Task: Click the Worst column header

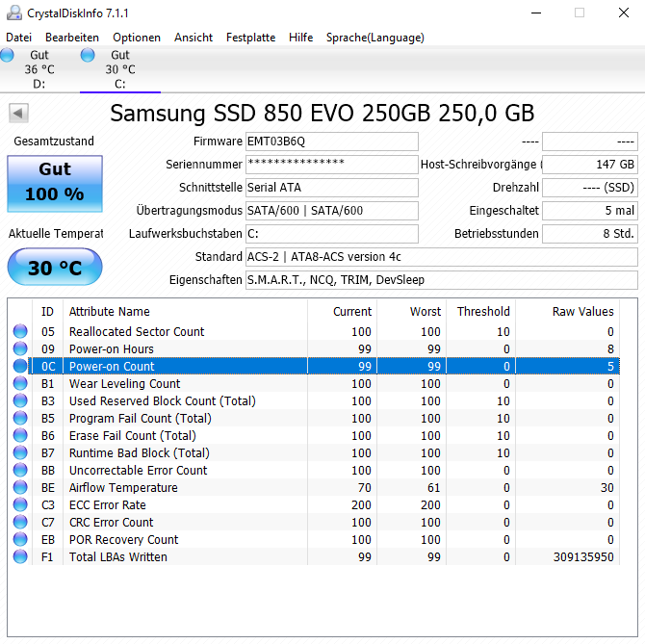Action: point(412,311)
